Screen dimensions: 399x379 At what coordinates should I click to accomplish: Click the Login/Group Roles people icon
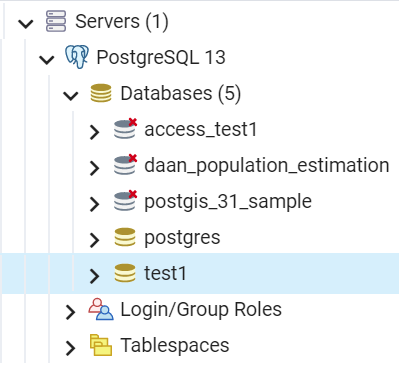click(101, 309)
